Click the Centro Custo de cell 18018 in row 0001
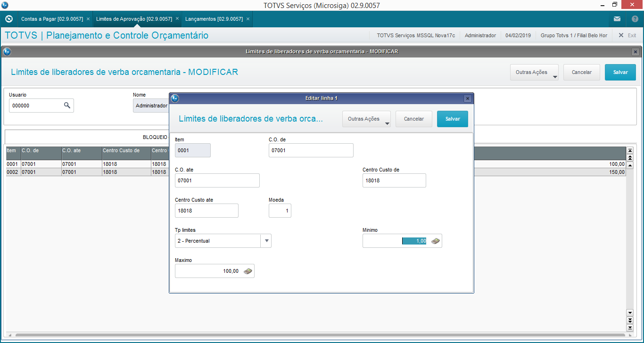This screenshot has width=644, height=343. pos(126,164)
